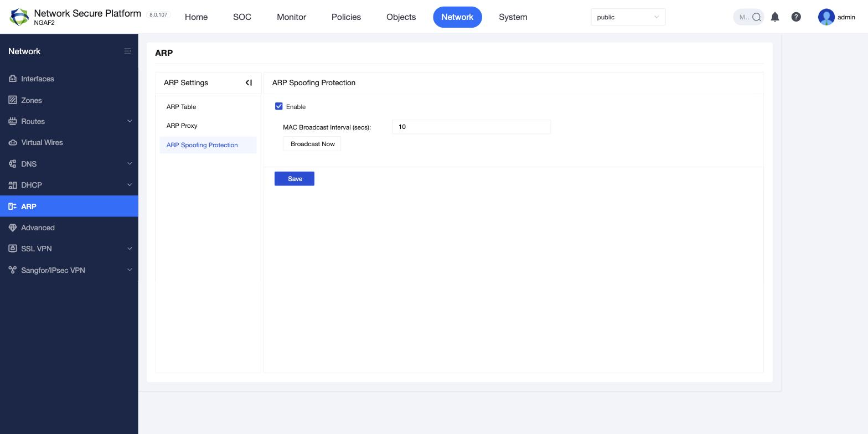Select ARP Spoofing Protection in settings list
Image resolution: width=868 pixels, height=434 pixels.
coord(208,145)
